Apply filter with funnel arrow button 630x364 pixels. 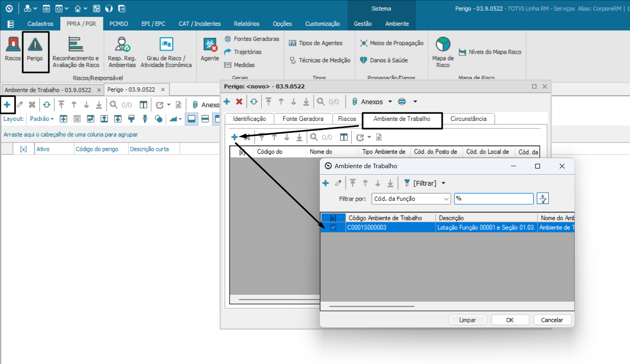click(542, 199)
